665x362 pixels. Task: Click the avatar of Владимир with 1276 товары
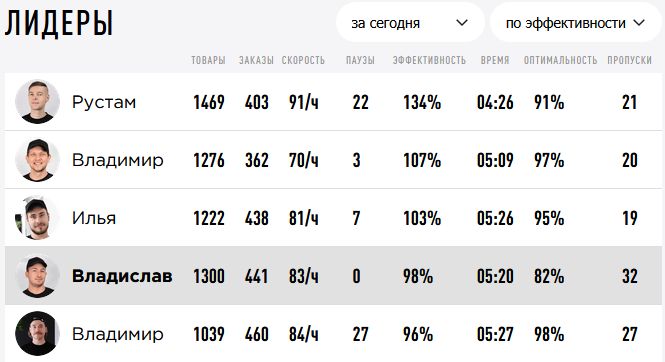37,159
